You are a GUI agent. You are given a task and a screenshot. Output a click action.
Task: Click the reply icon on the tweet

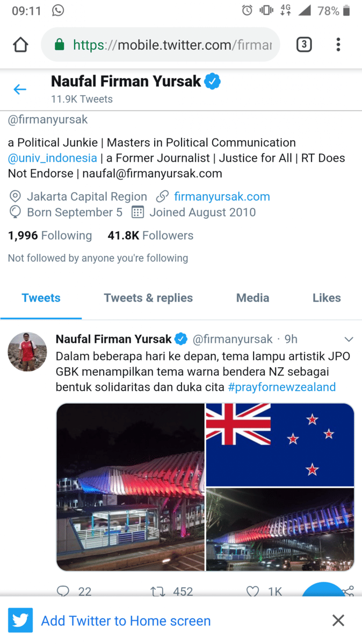pos(63,591)
